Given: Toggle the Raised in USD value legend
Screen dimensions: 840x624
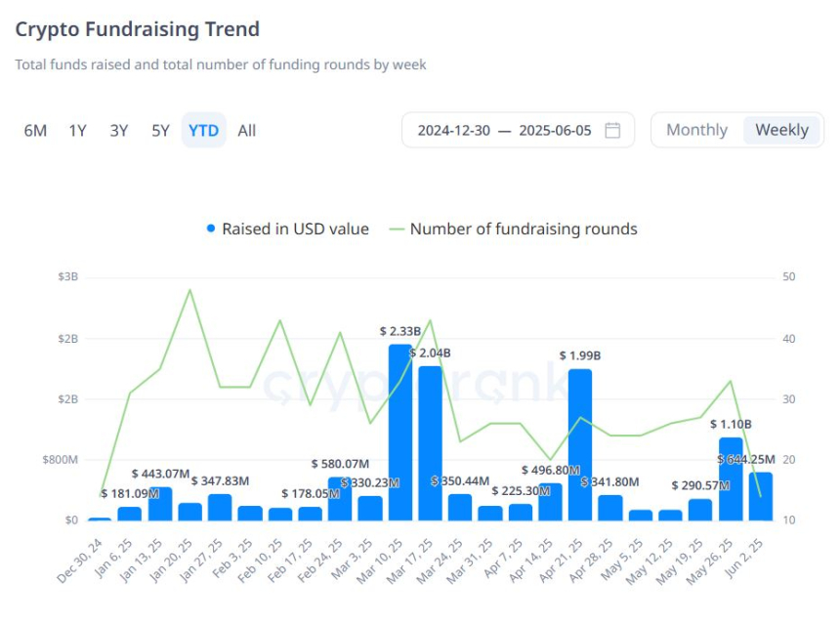Looking at the screenshot, I should coord(295,229).
